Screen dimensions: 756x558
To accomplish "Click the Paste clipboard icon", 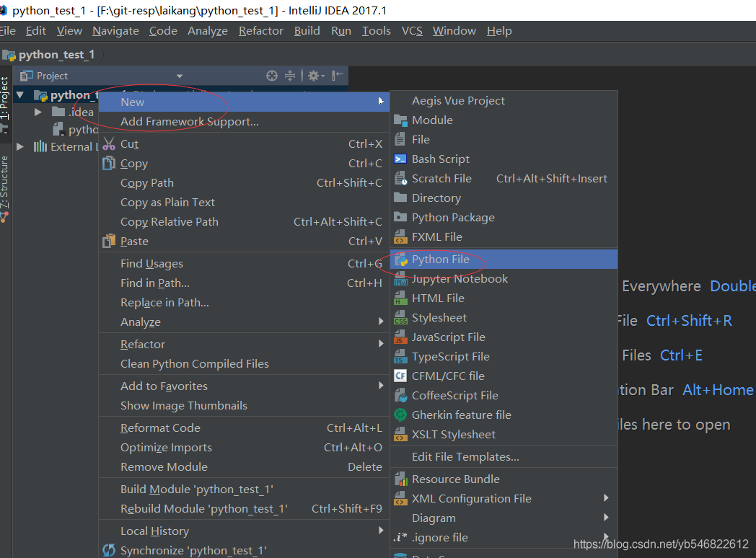I will tap(109, 241).
